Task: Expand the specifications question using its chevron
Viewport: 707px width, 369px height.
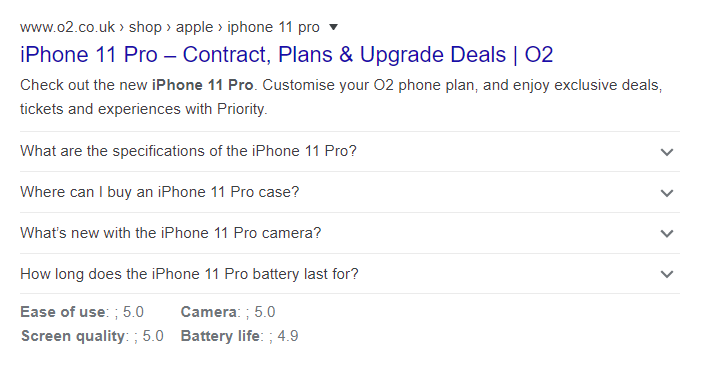Action: [x=667, y=152]
